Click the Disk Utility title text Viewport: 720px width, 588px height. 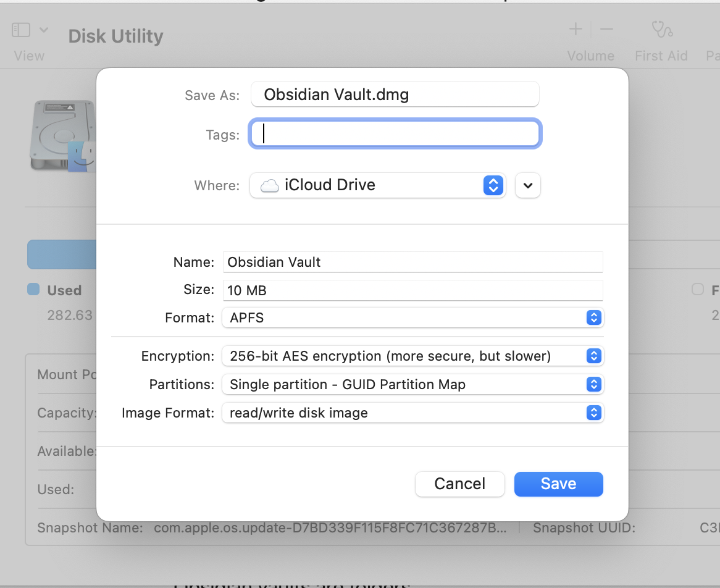tap(115, 36)
